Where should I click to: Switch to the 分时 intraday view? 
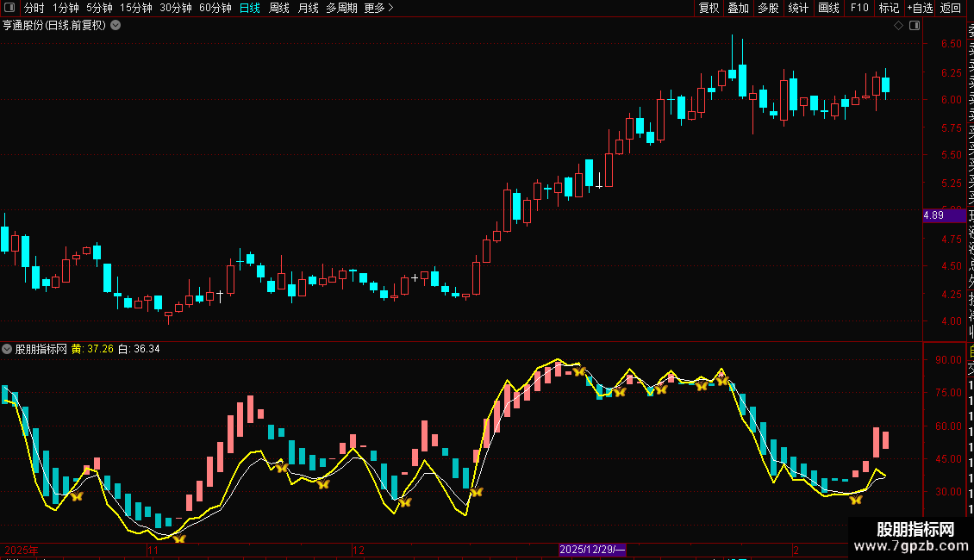34,8
